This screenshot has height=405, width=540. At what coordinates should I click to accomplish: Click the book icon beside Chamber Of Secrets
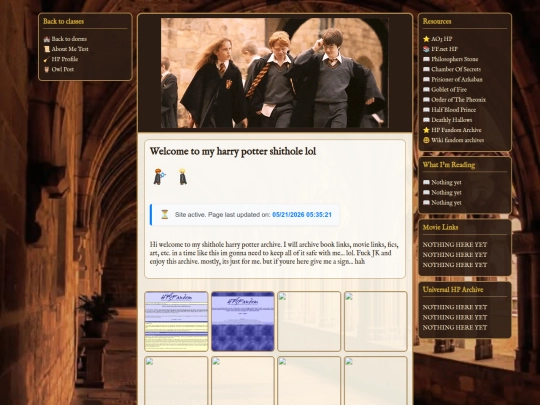(x=426, y=69)
